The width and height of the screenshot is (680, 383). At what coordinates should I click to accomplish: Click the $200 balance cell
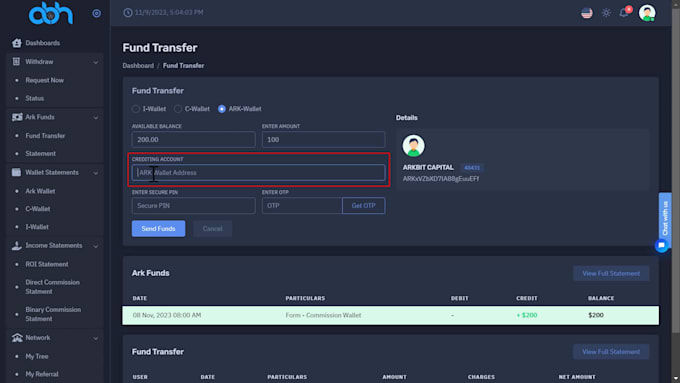click(x=596, y=315)
